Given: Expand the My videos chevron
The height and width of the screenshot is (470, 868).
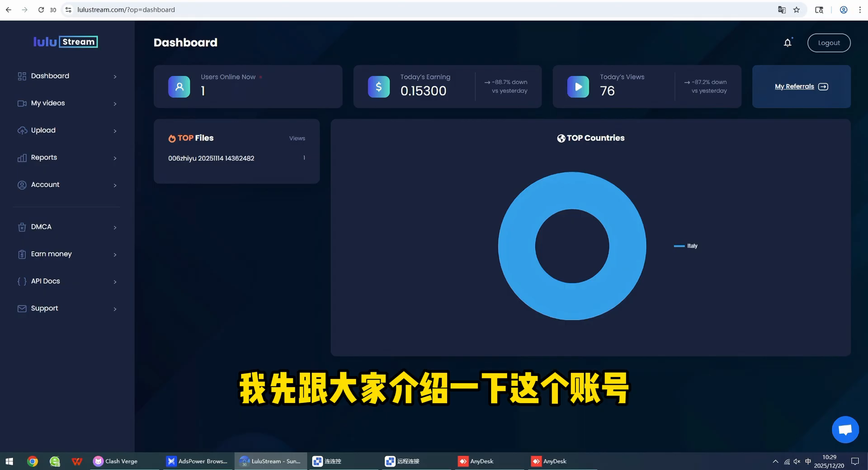Looking at the screenshot, I should (x=115, y=104).
